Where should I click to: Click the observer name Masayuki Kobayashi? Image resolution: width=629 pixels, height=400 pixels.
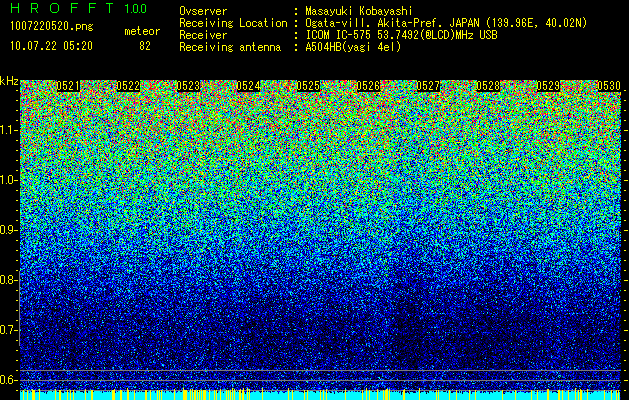click(x=359, y=11)
